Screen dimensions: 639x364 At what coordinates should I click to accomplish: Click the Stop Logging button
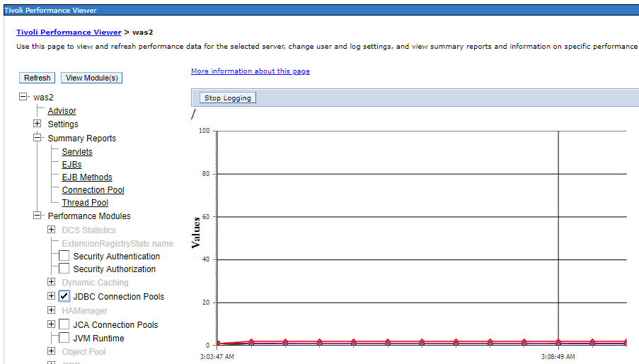228,98
